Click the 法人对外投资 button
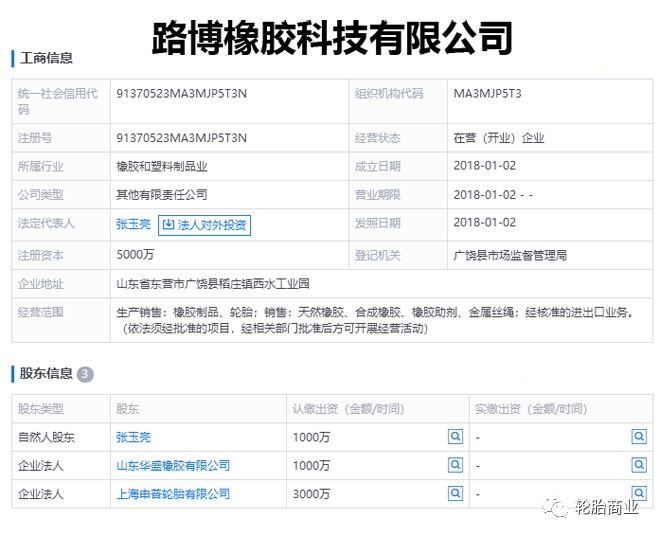The height and width of the screenshot is (537, 660). (x=205, y=225)
